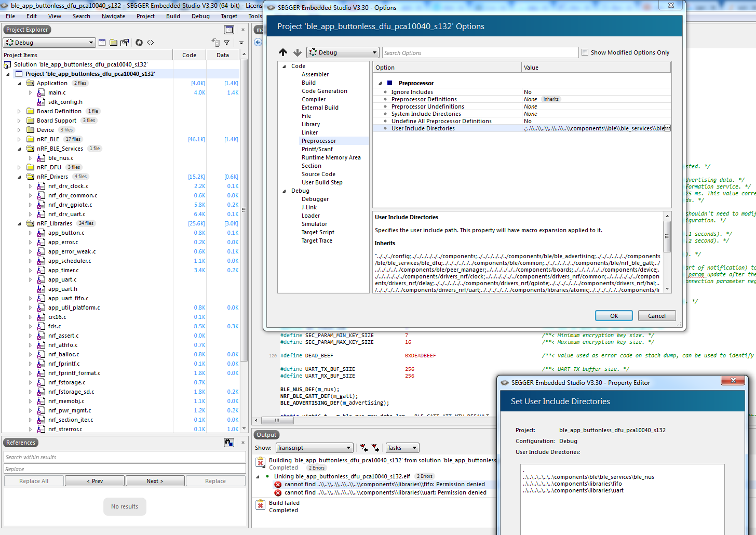The height and width of the screenshot is (535, 756).
Task: Click the Project Explorer window layout icon
Action: click(x=229, y=30)
